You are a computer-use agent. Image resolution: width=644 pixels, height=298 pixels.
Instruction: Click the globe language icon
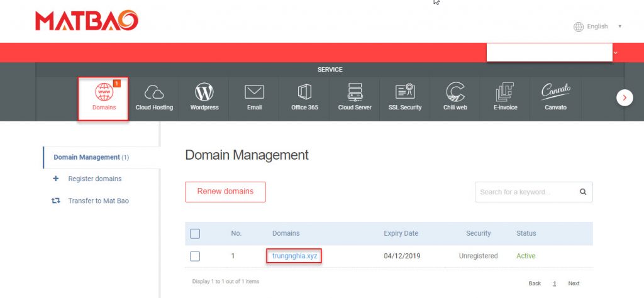tap(579, 26)
